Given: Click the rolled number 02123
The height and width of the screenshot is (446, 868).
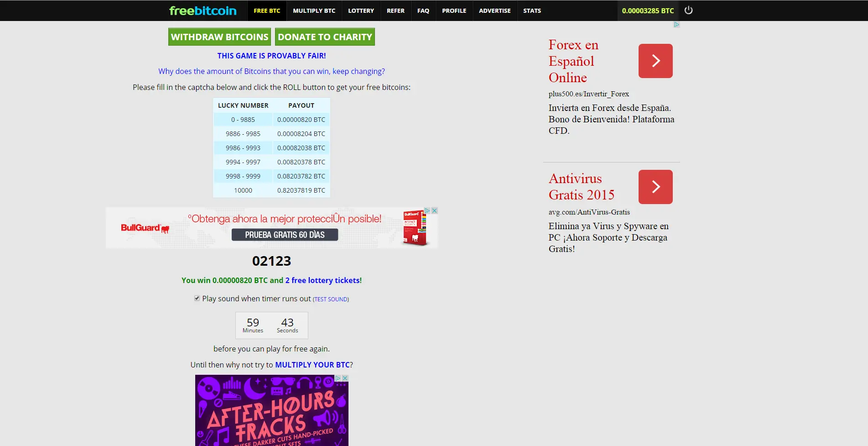Looking at the screenshot, I should (x=271, y=261).
